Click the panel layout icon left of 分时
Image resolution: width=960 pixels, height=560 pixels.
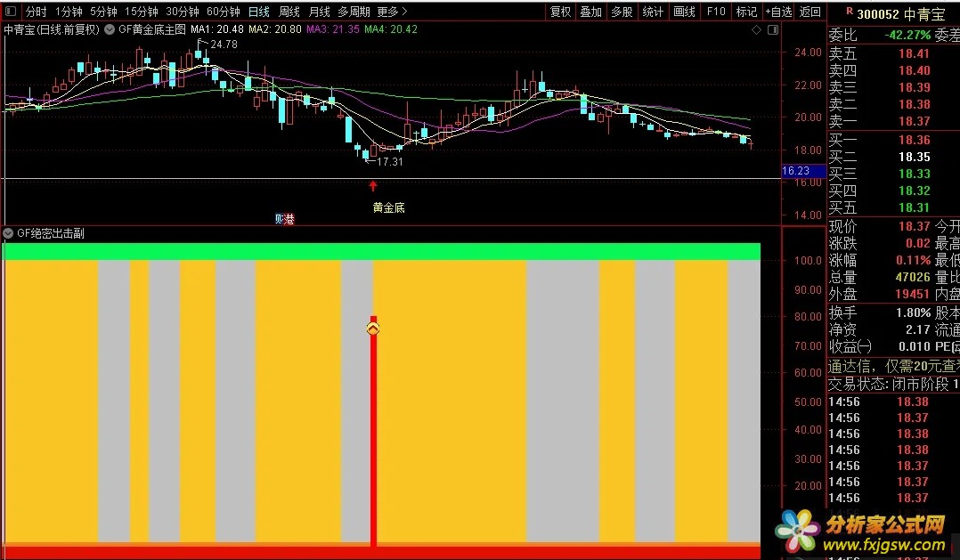pos(11,11)
